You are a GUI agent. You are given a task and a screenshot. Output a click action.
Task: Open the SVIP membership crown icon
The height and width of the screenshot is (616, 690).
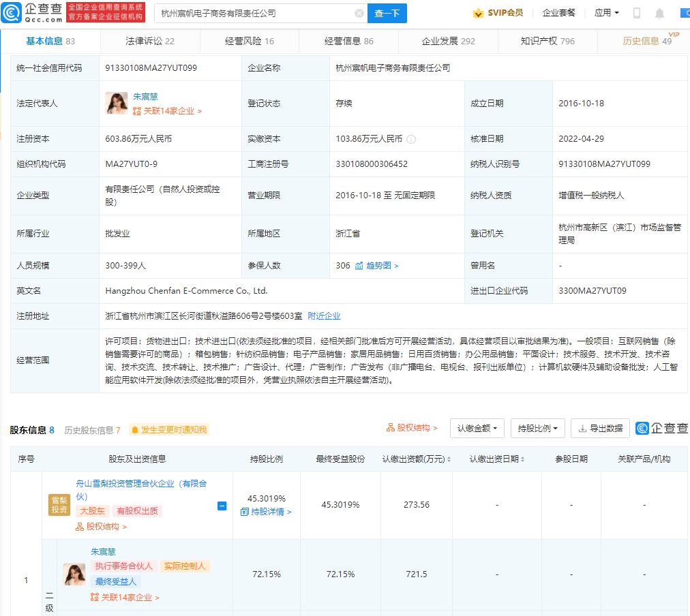coord(478,13)
